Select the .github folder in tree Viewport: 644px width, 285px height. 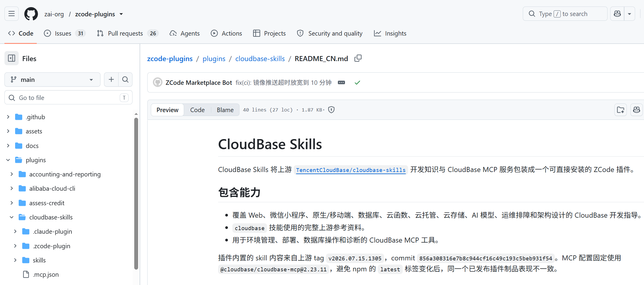point(35,117)
